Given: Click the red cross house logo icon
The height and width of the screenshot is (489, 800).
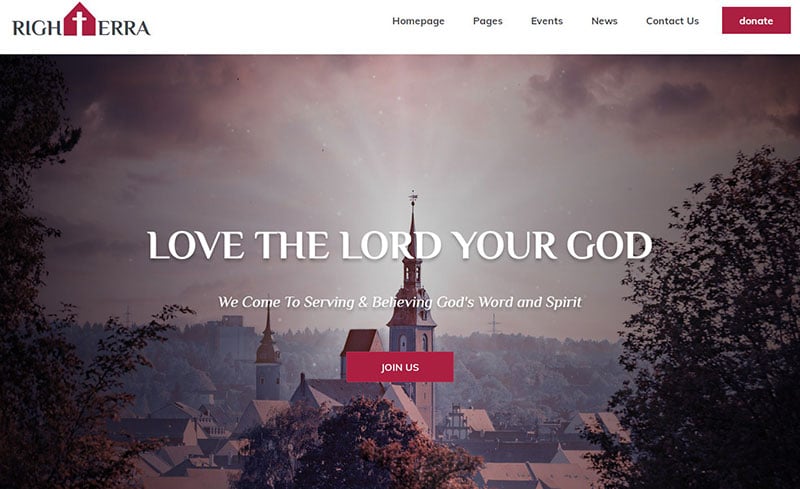Looking at the screenshot, I should [x=80, y=19].
